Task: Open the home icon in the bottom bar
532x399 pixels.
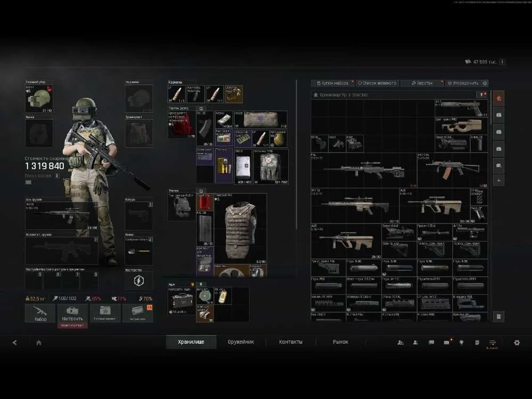Action: click(39, 343)
